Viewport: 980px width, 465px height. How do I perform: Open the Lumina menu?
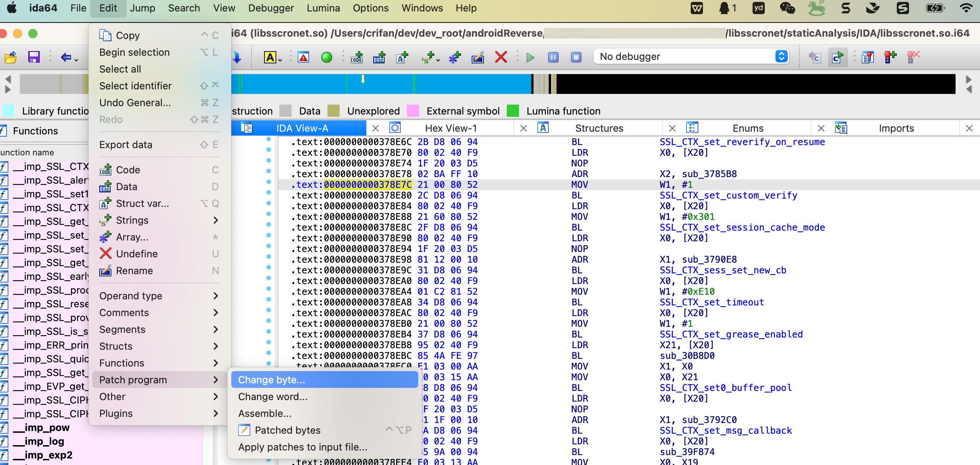pos(323,8)
